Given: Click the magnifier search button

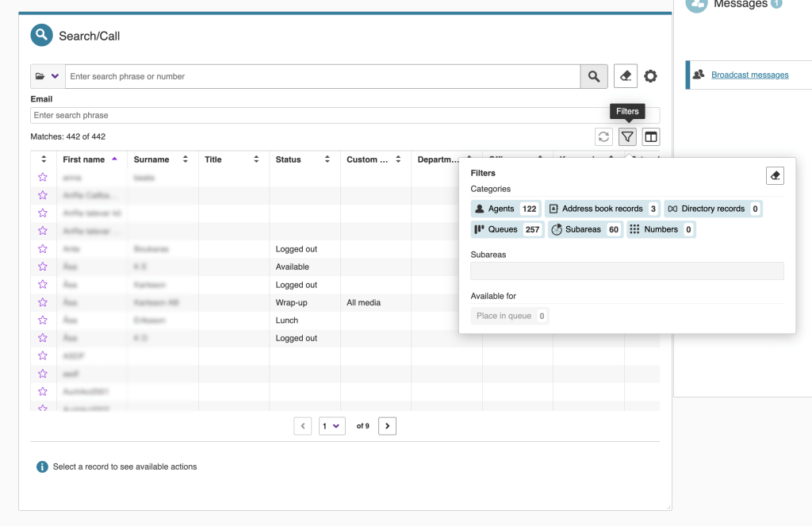Looking at the screenshot, I should pyautogui.click(x=594, y=76).
